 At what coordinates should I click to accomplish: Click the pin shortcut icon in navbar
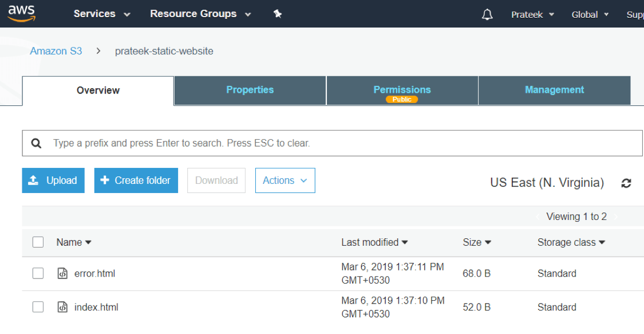coord(278,14)
